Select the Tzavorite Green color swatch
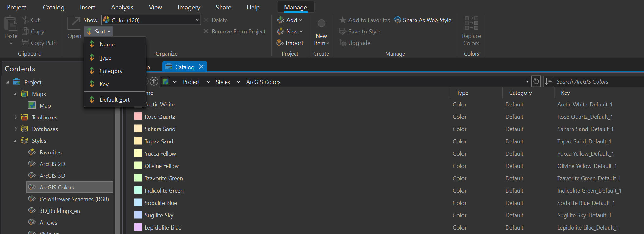Image resolution: width=644 pixels, height=234 pixels. click(138, 178)
